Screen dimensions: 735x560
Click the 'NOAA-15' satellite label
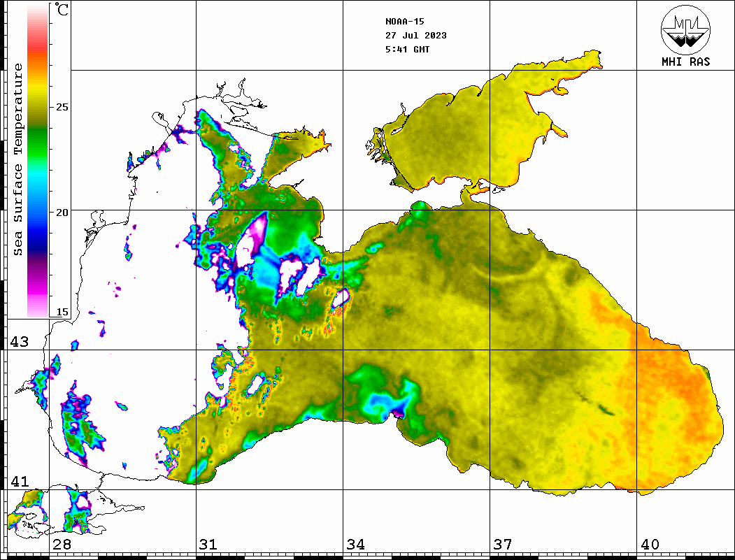[404, 22]
